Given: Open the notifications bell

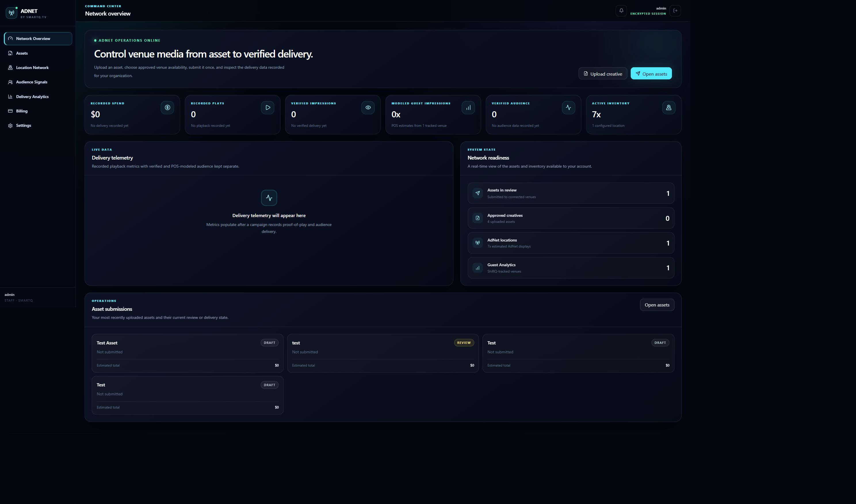Looking at the screenshot, I should [x=621, y=11].
